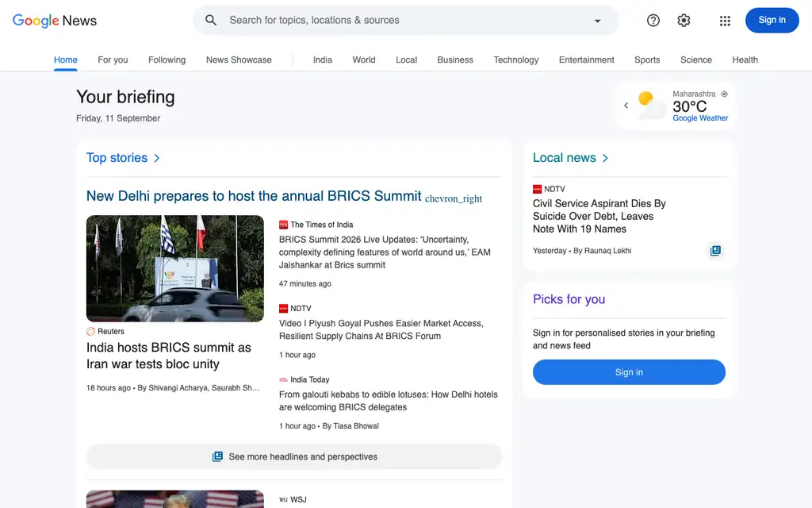This screenshot has width=812, height=508.
Task: Click the Reuters source icon
Action: [x=90, y=331]
